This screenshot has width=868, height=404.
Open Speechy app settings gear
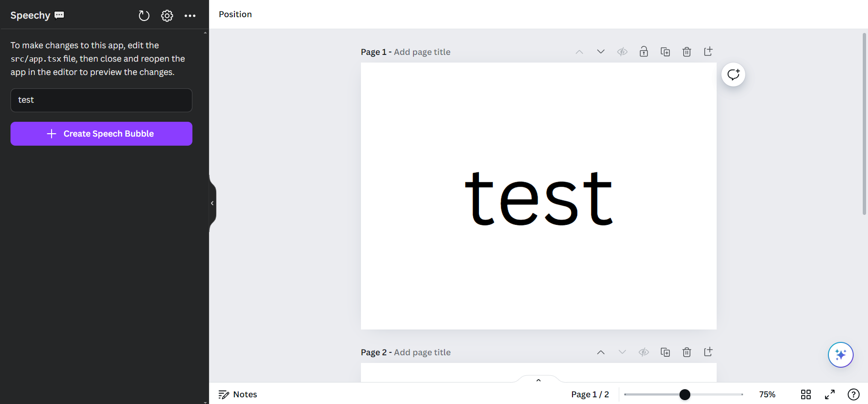tap(167, 16)
